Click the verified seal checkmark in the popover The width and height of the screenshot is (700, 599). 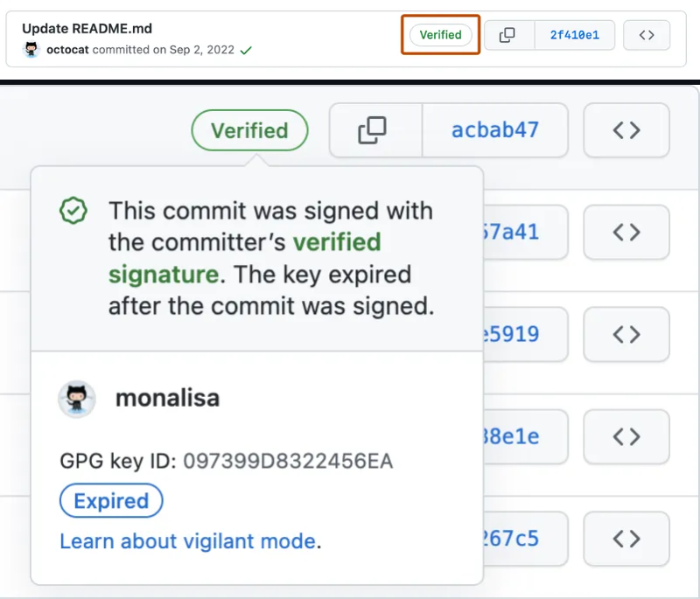(x=73, y=211)
